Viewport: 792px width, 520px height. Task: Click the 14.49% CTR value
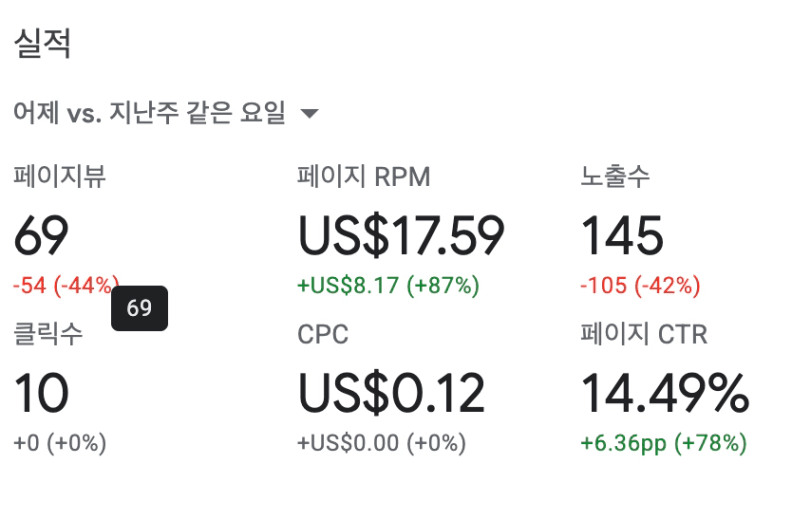coord(665,393)
